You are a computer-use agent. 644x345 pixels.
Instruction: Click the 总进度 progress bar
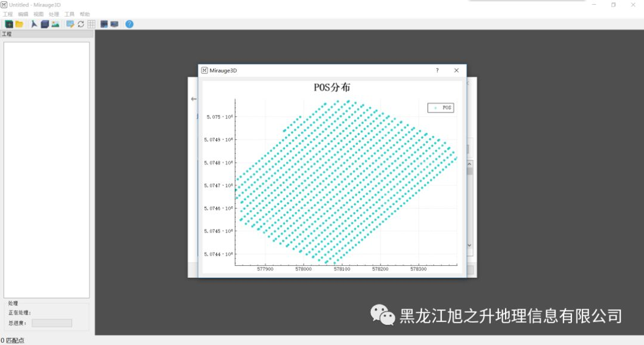coord(51,322)
